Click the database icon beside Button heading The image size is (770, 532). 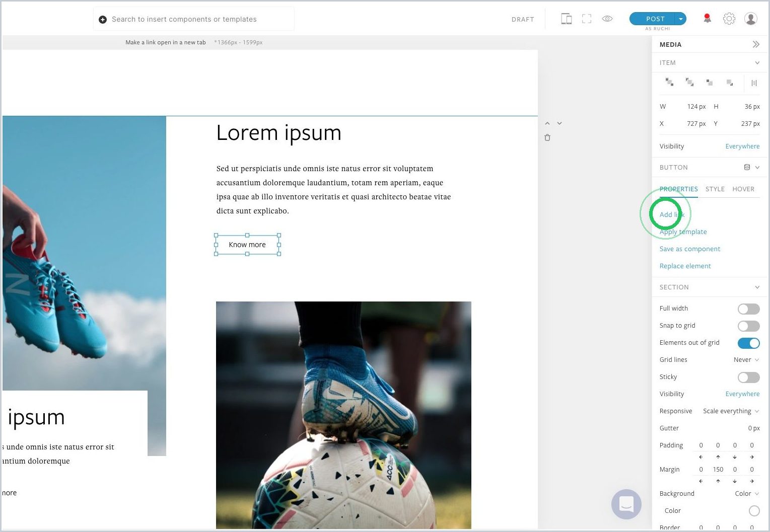(747, 167)
